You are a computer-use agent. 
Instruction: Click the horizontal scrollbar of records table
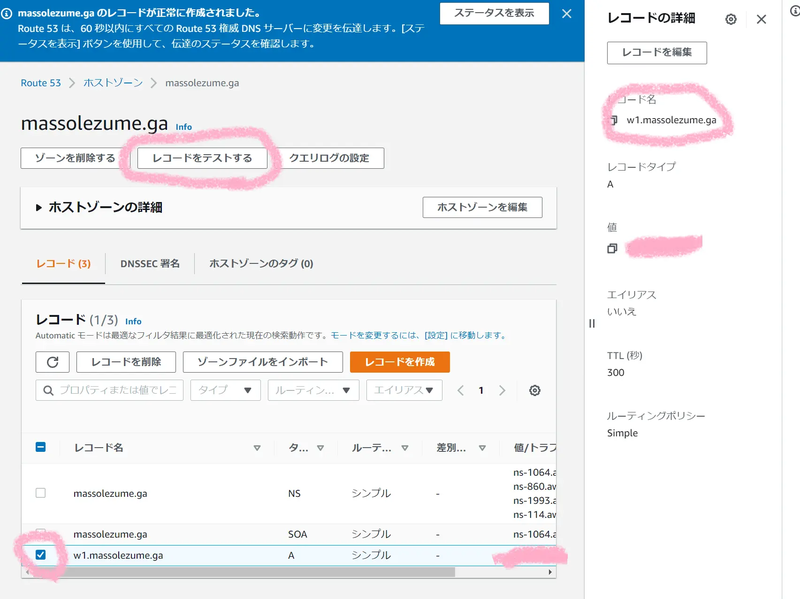tap(244, 572)
